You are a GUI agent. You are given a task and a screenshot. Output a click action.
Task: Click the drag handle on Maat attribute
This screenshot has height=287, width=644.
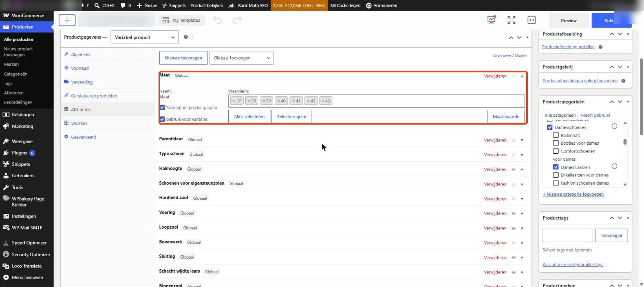click(x=513, y=76)
